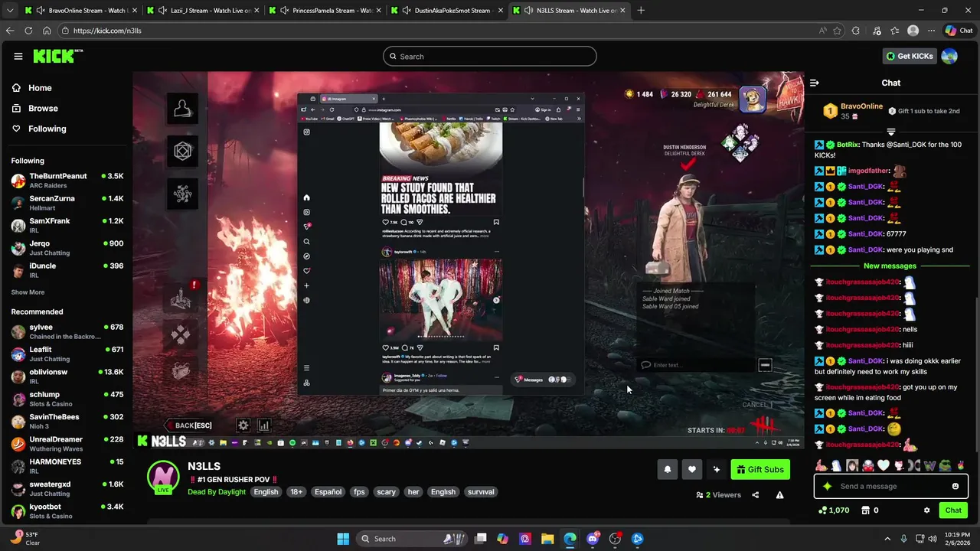Switch to the DustinAkaPokeSmot Stream tab

(447, 11)
